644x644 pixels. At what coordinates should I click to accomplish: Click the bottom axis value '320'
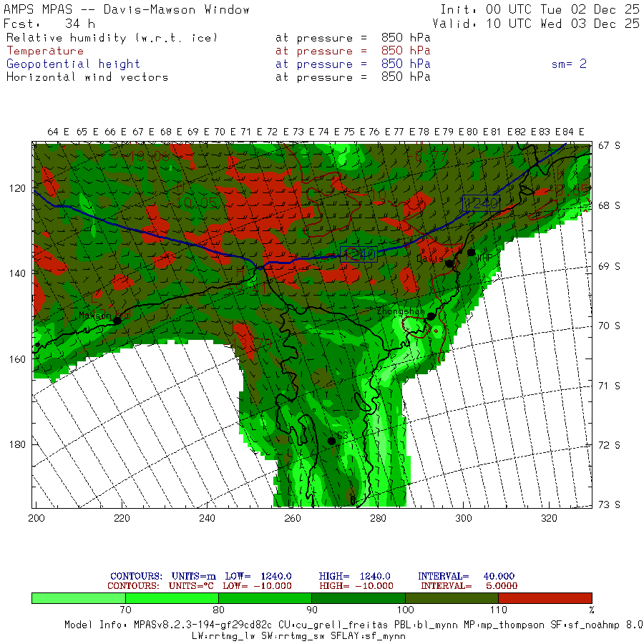click(549, 518)
